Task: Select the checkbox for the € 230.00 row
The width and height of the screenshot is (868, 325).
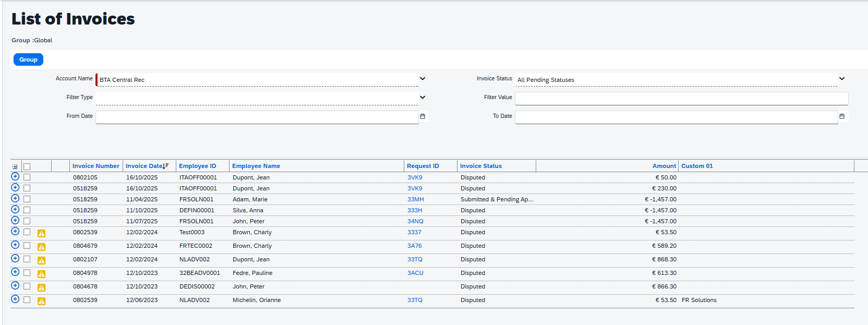Action: [x=27, y=188]
